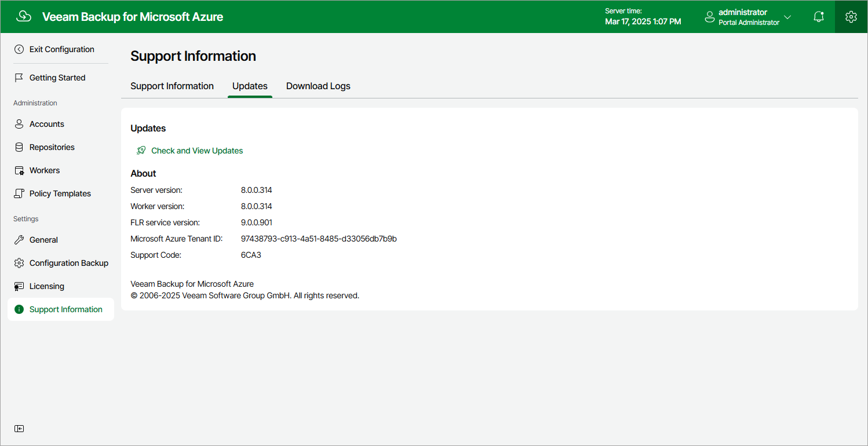
Task: Collapse the sidebar navigation panel
Action: tap(19, 429)
